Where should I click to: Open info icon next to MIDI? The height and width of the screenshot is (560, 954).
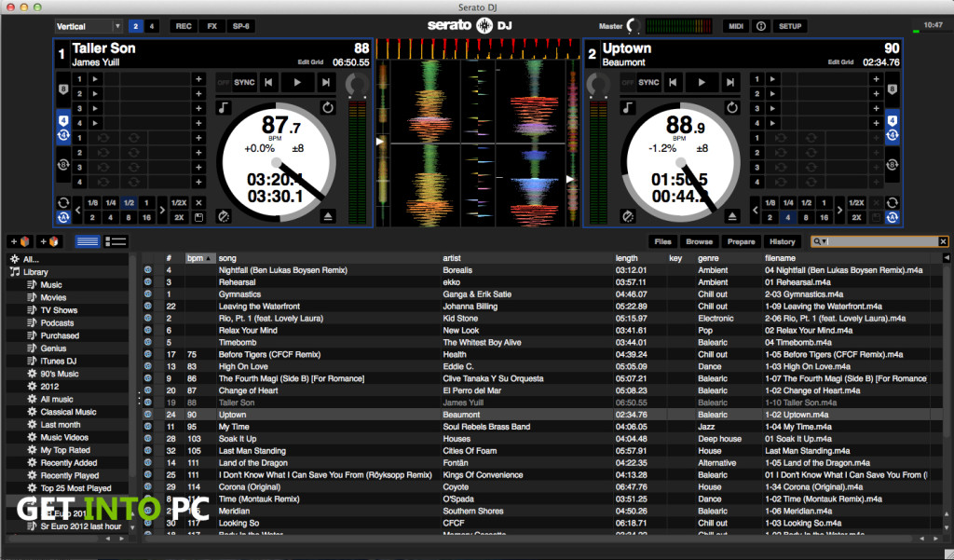pyautogui.click(x=760, y=26)
